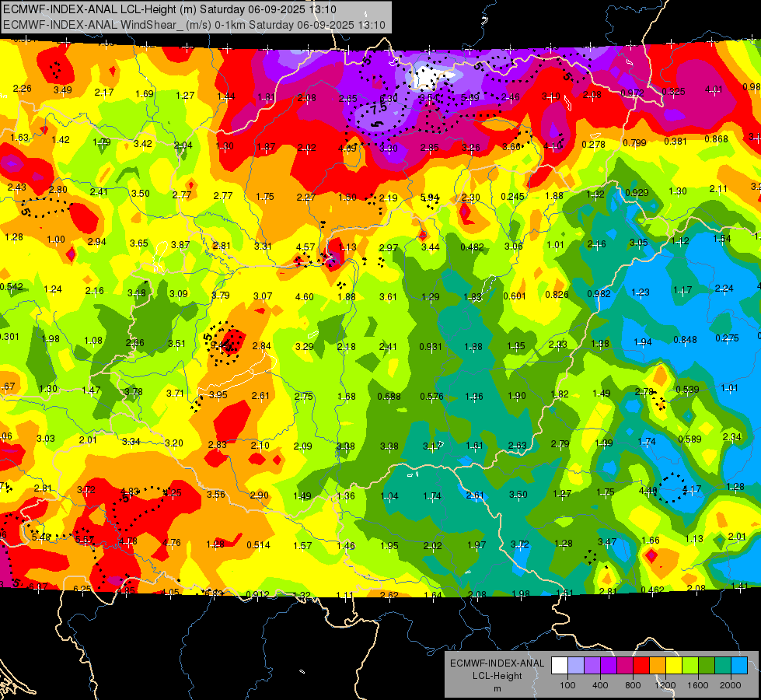761x700 pixels.
Task: Click the wind shear value 0.929
Action: pyautogui.click(x=637, y=192)
